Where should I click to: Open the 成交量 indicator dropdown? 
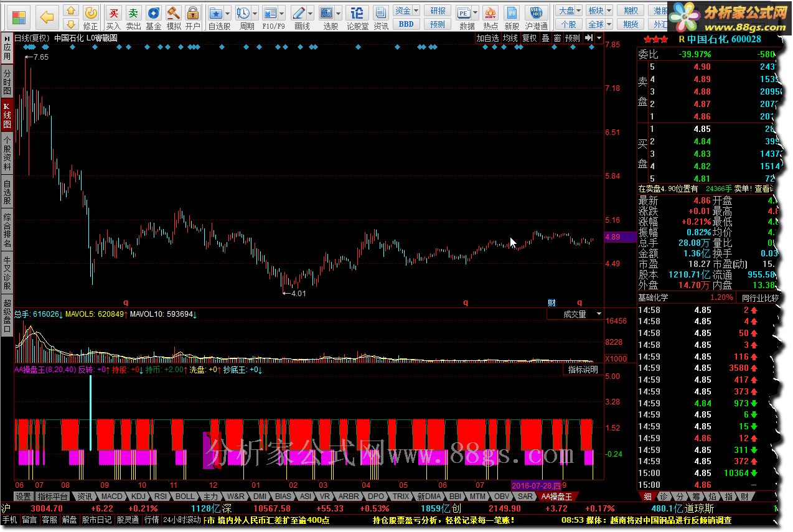coord(575,314)
